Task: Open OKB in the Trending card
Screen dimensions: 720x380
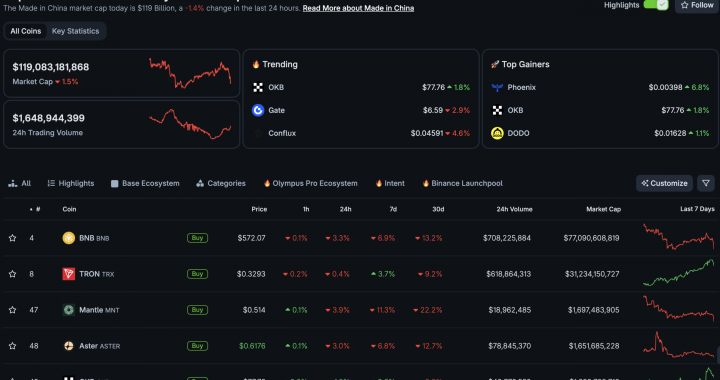Action: 276,87
